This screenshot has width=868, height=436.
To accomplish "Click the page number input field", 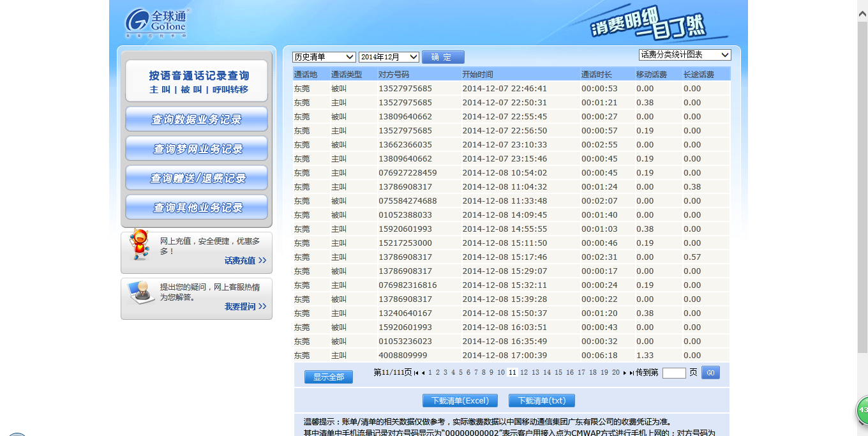I will (674, 373).
